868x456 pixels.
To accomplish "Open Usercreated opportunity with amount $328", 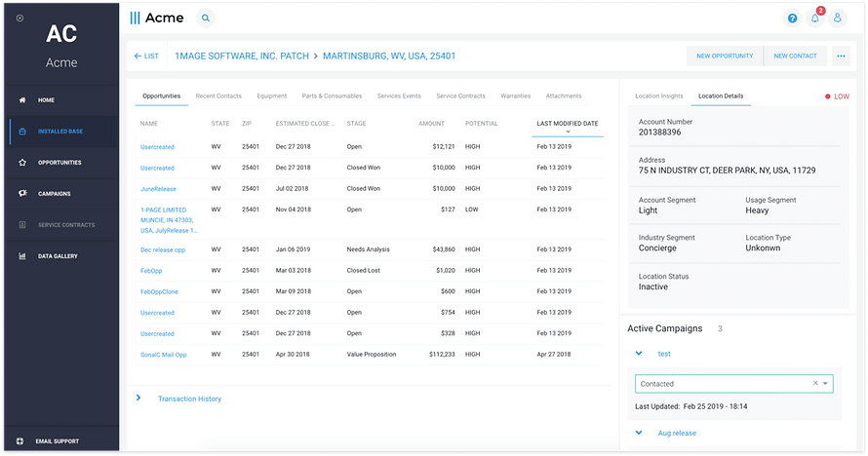I will [x=157, y=334].
